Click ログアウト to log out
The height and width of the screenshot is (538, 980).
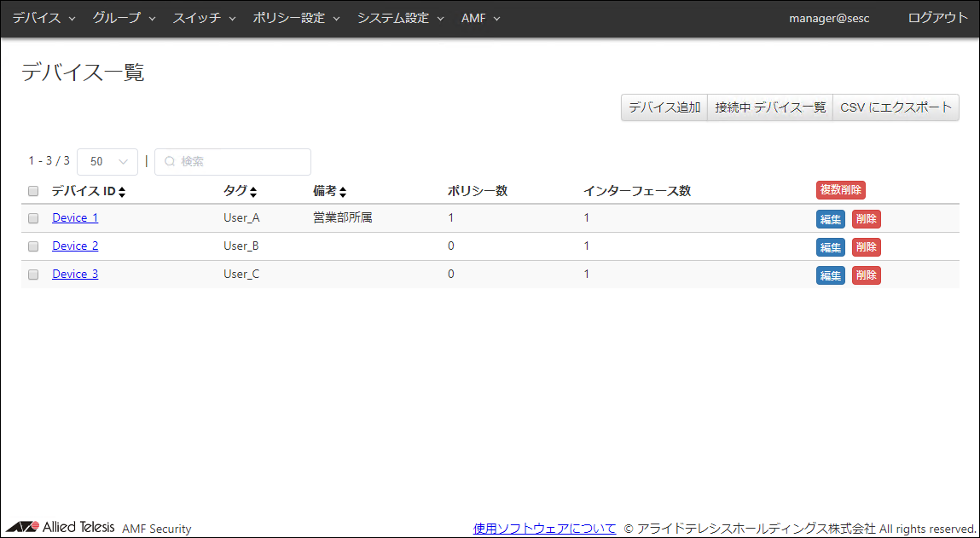937,18
